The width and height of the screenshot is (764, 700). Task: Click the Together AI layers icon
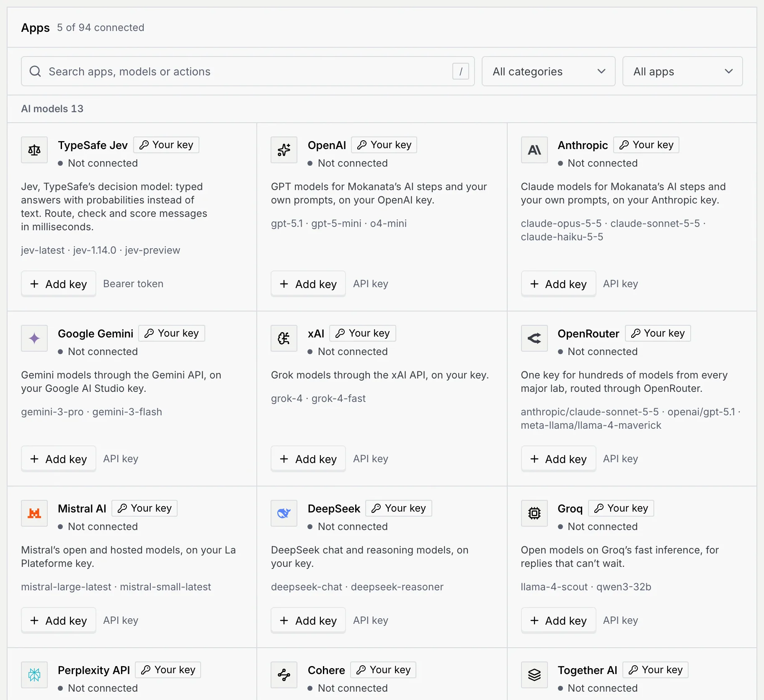(534, 675)
